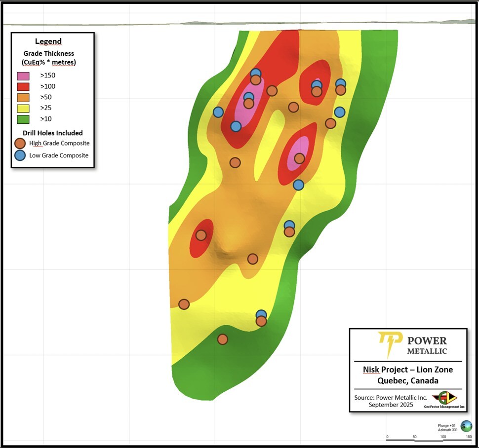479x448 pixels.
Task: Click the green >10 legend swatch
Action: coord(23,119)
